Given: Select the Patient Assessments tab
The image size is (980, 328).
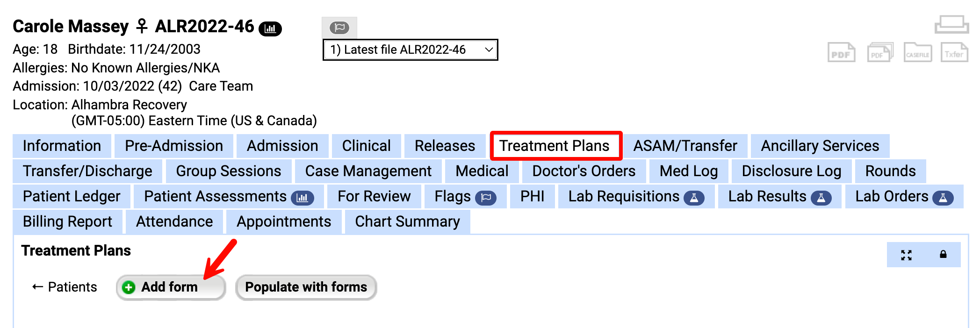Looking at the screenshot, I should point(228,196).
